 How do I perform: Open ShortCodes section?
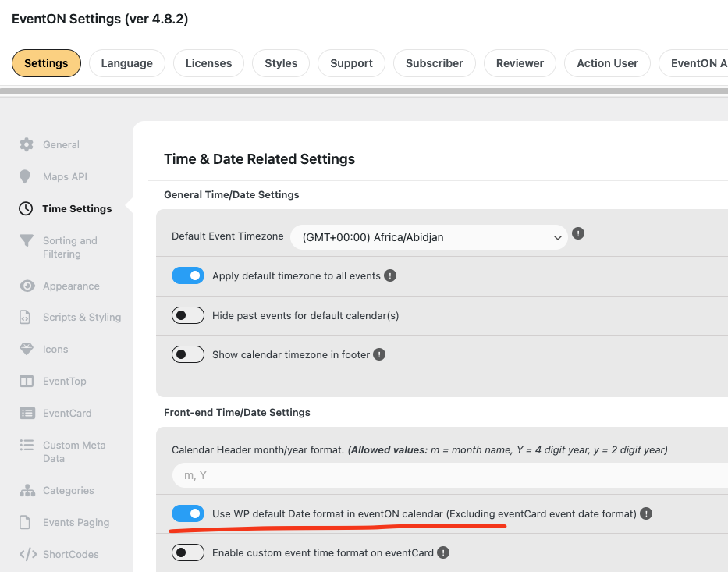click(x=70, y=554)
